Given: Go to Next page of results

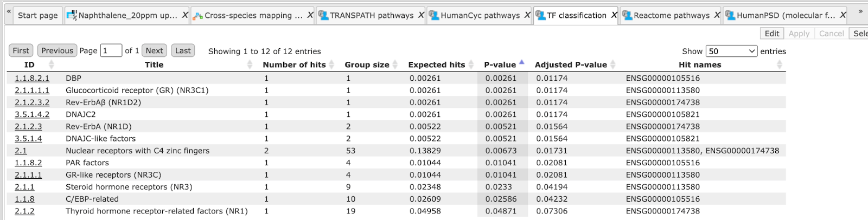Looking at the screenshot, I should coord(154,50).
